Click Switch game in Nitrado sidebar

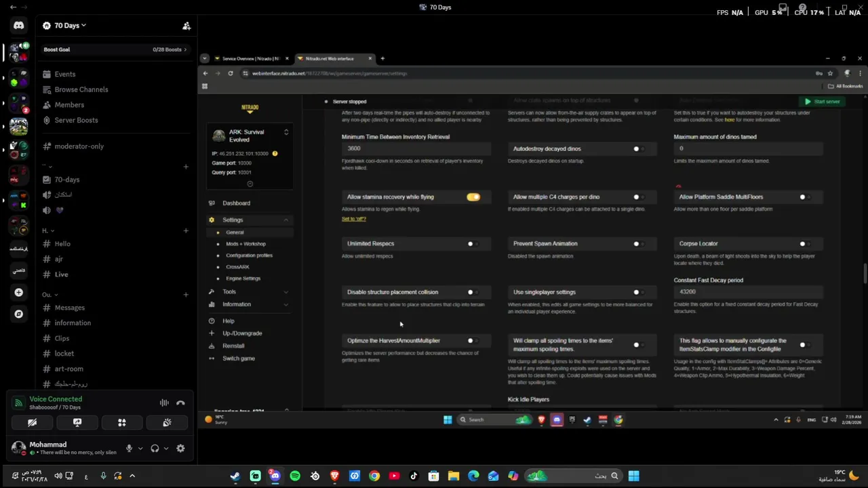(x=239, y=359)
